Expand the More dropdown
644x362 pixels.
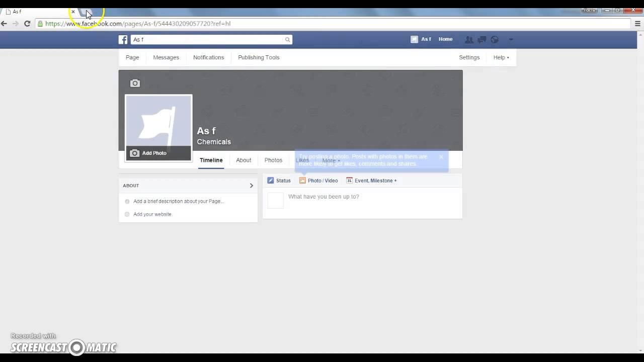tap(331, 160)
